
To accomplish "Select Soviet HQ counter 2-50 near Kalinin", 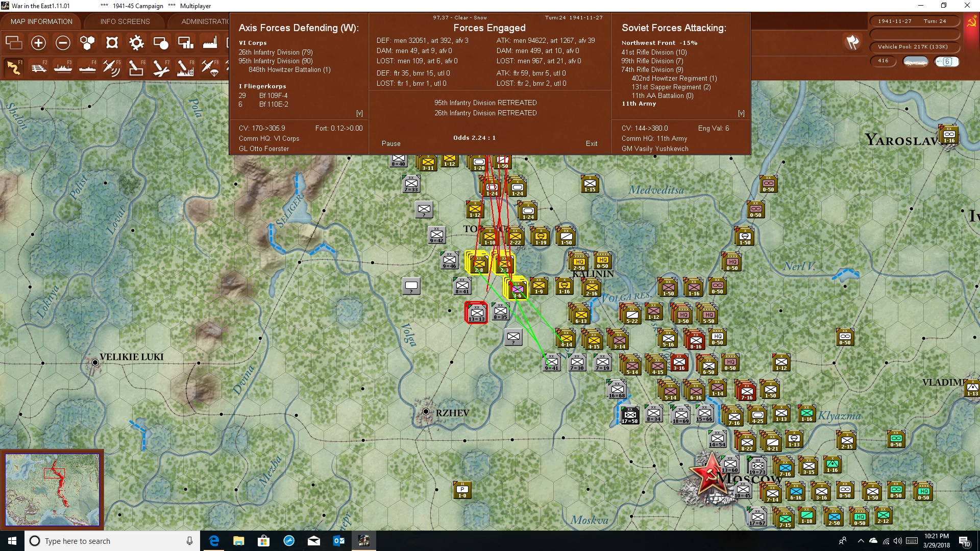I will (579, 262).
